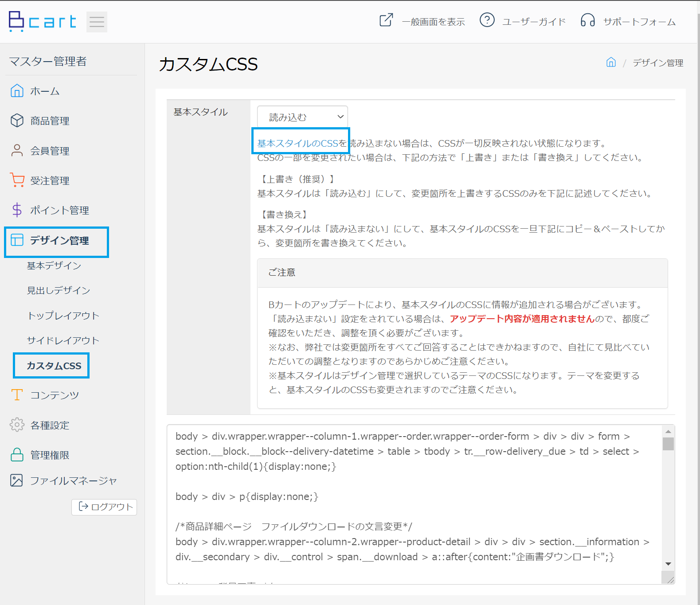The image size is (700, 605).
Task: Click the shopping cart icon beside 受注管理
Action: tap(17, 180)
